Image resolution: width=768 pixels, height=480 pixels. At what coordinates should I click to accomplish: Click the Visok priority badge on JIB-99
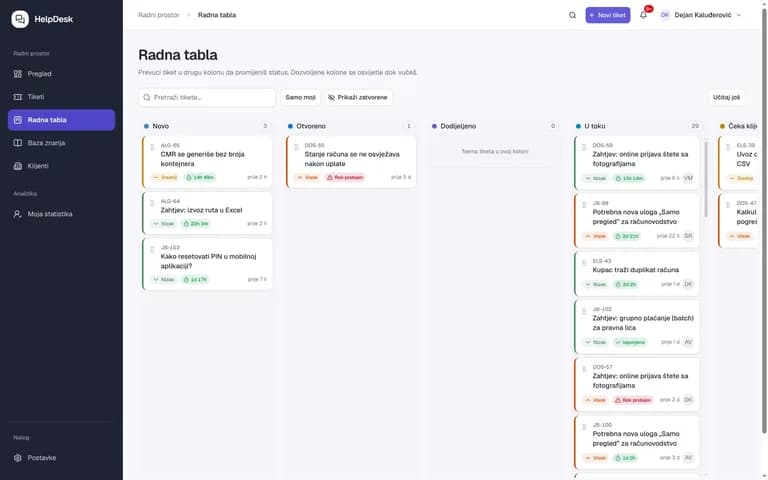click(596, 236)
